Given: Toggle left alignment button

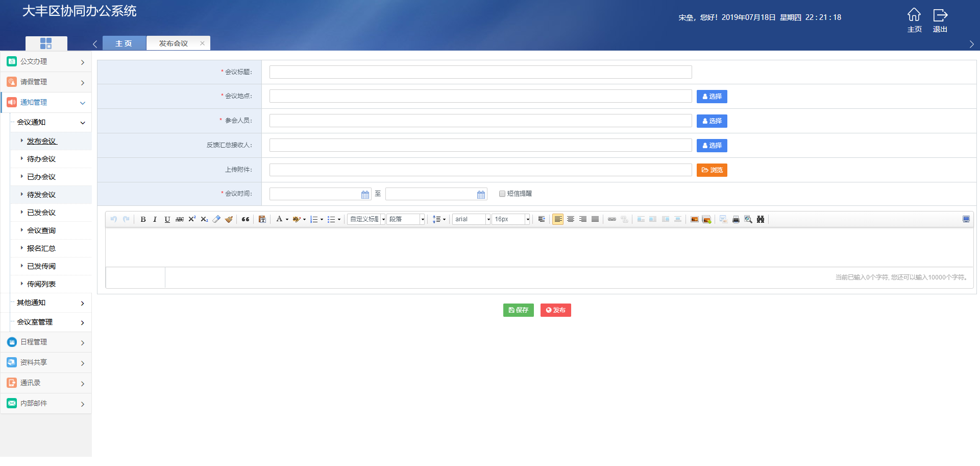Looking at the screenshot, I should pos(558,219).
